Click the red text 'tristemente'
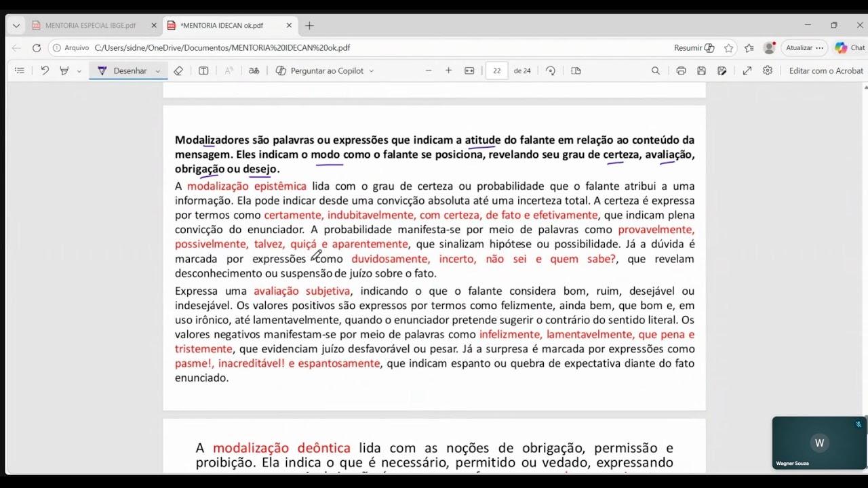 (x=203, y=349)
